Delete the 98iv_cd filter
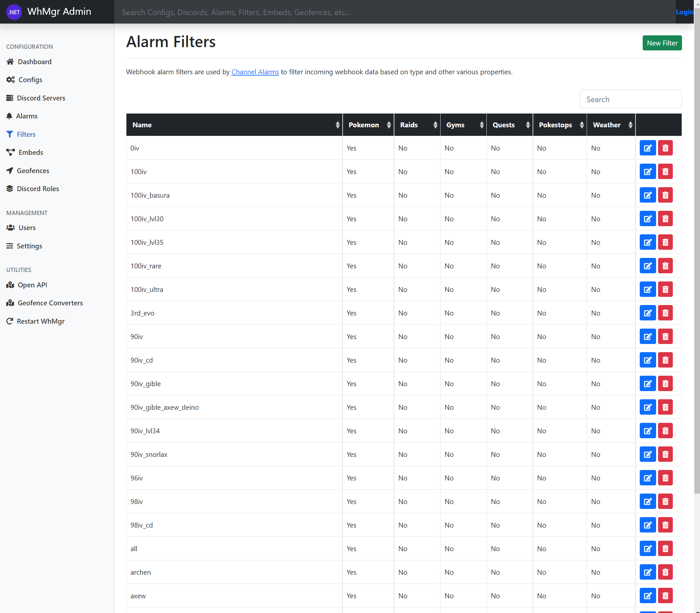The height and width of the screenshot is (613, 700). click(665, 525)
